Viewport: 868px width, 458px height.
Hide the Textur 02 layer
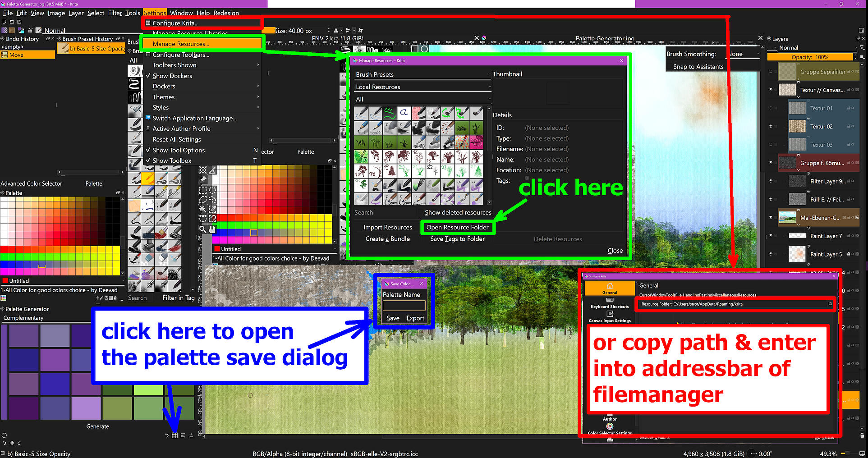pyautogui.click(x=771, y=127)
